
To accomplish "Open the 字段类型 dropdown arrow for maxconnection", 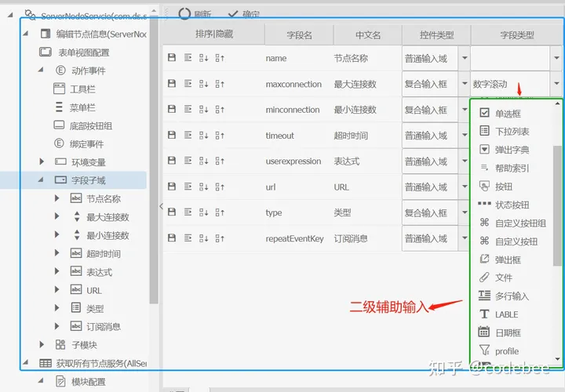I will [556, 84].
